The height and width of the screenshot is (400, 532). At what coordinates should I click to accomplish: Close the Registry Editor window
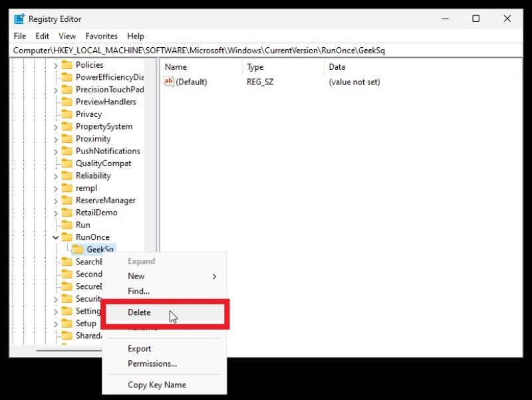507,19
